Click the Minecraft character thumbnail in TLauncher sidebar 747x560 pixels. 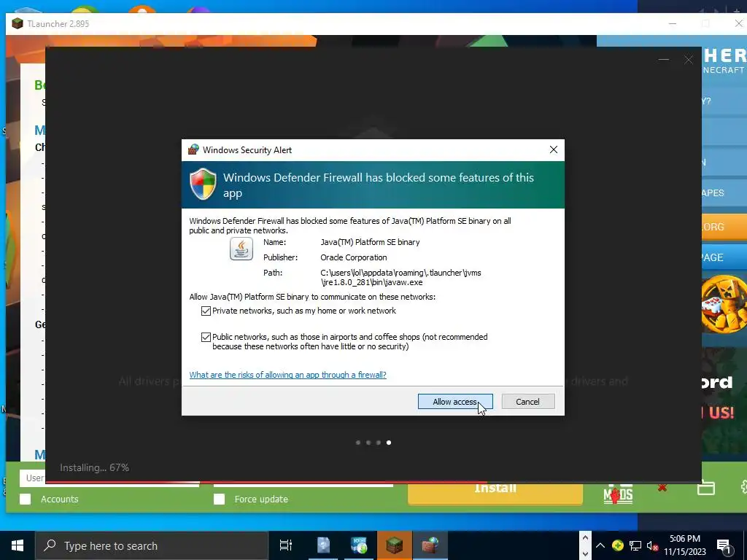click(x=724, y=304)
